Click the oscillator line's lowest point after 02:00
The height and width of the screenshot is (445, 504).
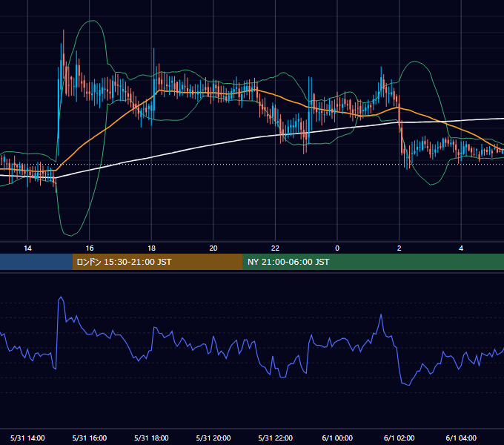(408, 385)
